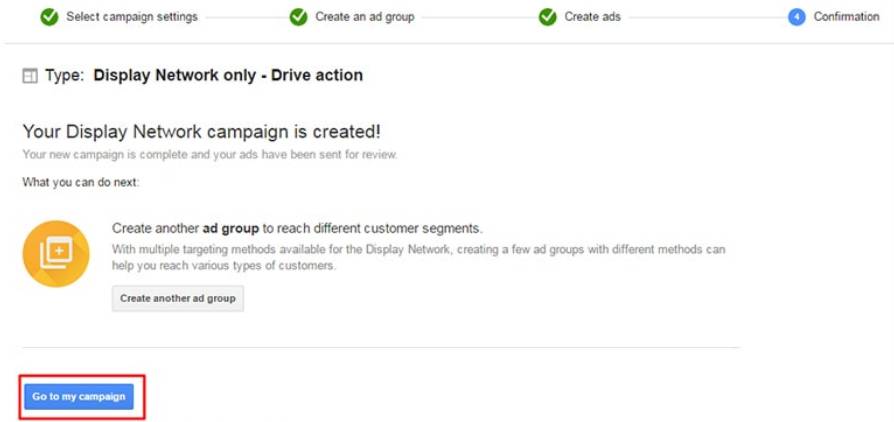Click the Go to my campaign button

[78, 397]
